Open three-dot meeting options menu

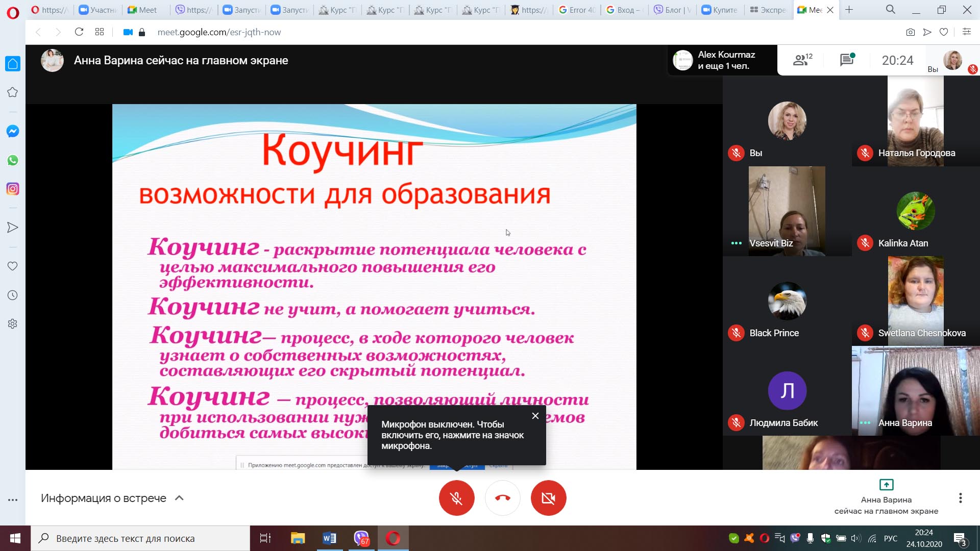point(960,498)
